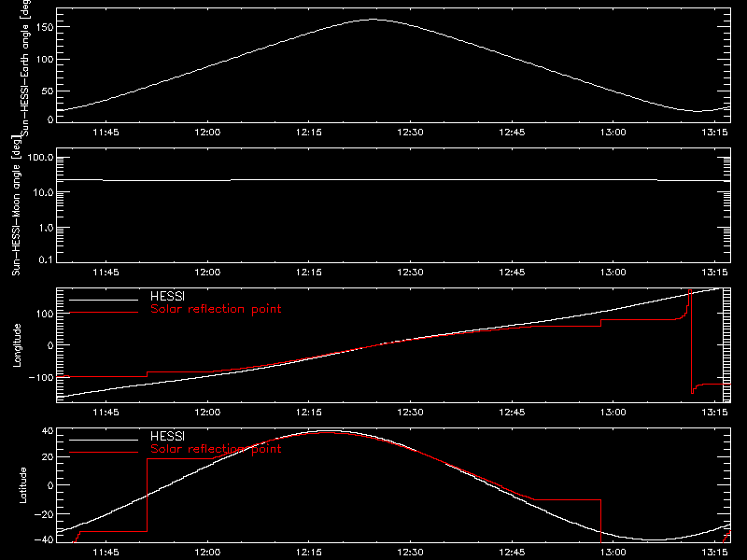Click the 12:15 time label under Latitude plot
This screenshot has height=560, width=747.
pos(309,552)
